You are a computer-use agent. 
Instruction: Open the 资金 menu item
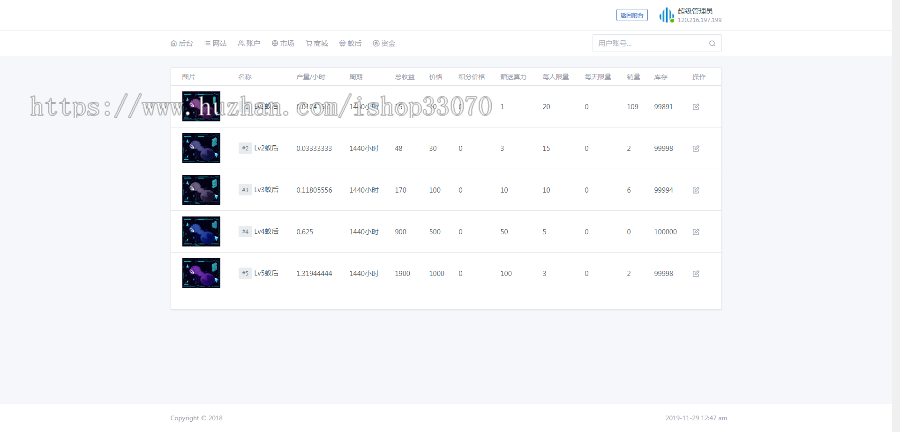pos(384,43)
